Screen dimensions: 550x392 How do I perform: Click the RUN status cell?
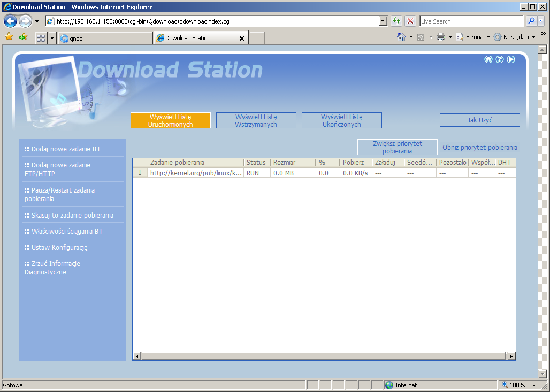pos(257,173)
